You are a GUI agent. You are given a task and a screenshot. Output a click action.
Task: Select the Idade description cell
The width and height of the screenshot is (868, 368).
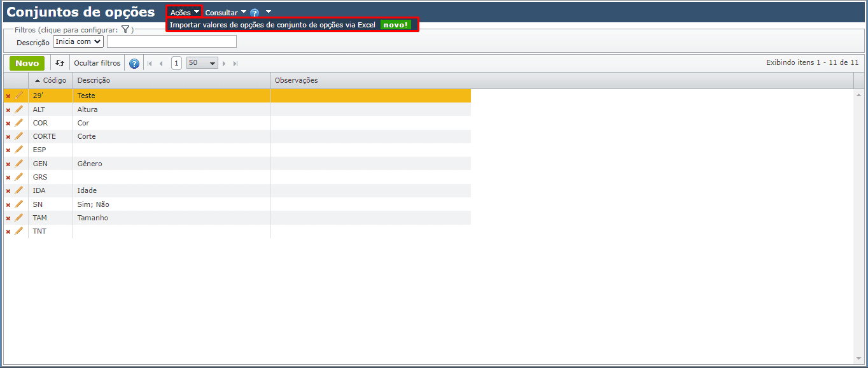click(x=171, y=190)
